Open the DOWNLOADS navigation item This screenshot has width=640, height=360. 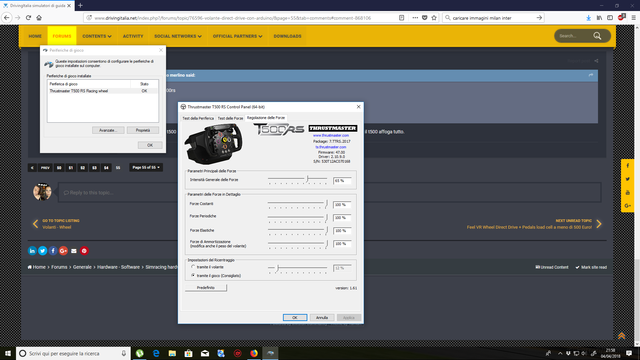point(287,36)
